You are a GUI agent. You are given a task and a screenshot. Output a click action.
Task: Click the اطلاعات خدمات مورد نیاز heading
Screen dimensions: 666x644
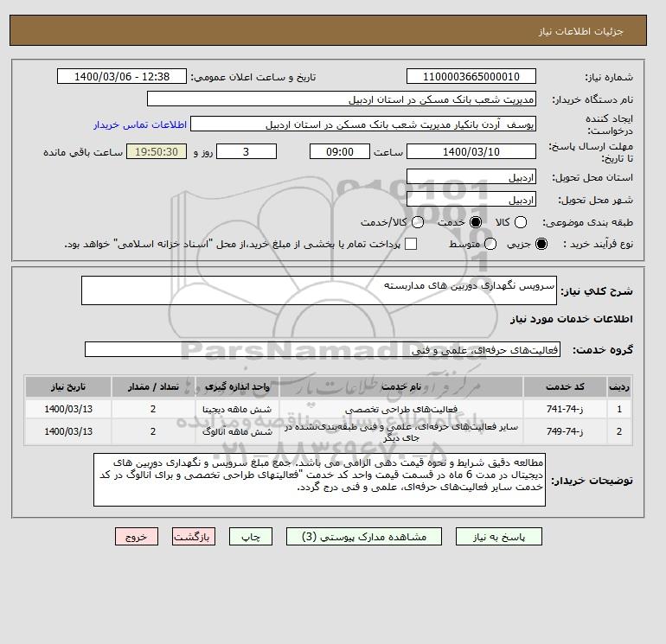(571, 319)
